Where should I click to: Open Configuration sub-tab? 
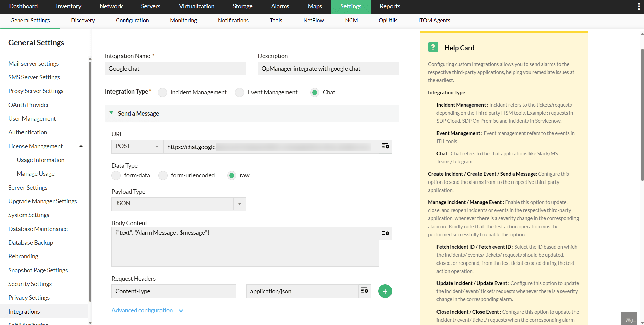[132, 21]
